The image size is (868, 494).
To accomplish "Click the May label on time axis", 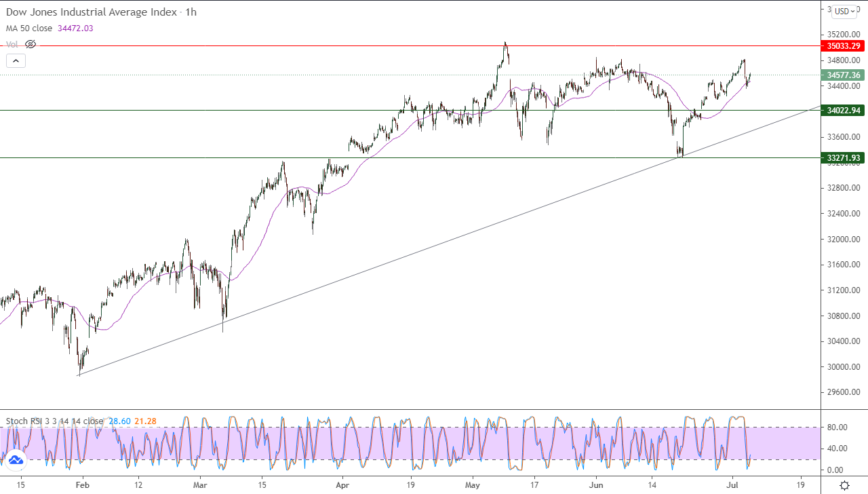I will [x=473, y=485].
